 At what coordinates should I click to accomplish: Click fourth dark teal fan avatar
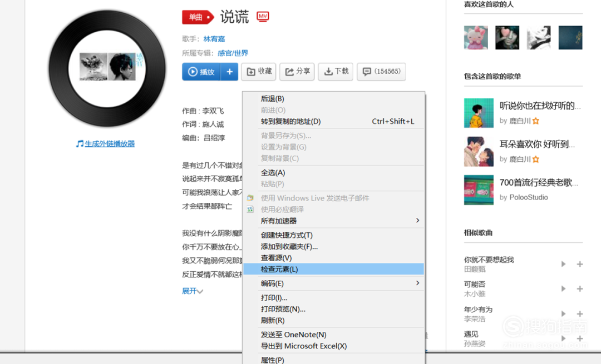click(x=570, y=37)
